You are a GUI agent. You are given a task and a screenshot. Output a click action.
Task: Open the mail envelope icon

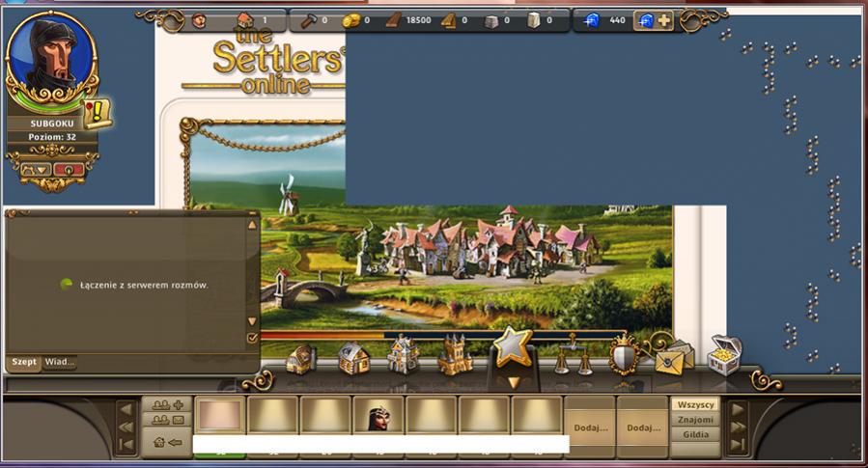(x=674, y=358)
